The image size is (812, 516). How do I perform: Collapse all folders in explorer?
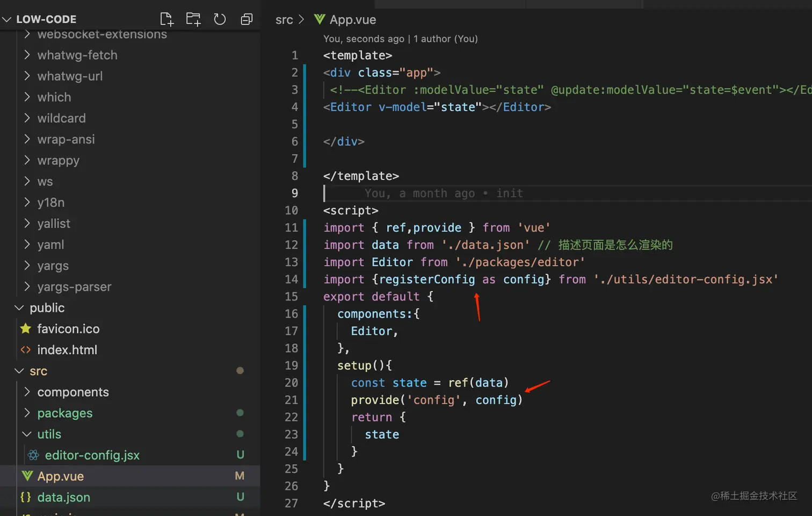(247, 19)
